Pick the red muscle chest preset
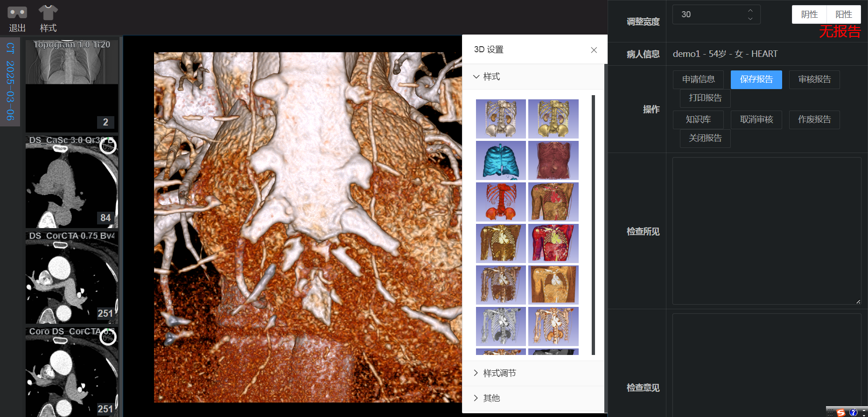 [553, 243]
